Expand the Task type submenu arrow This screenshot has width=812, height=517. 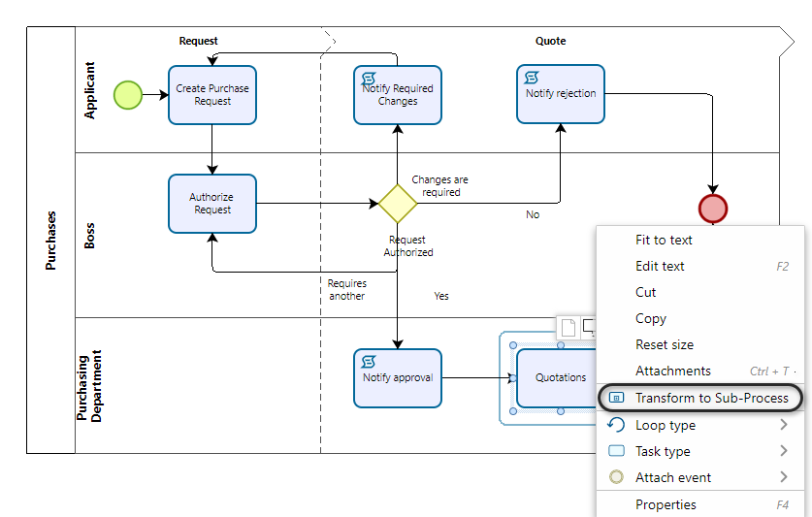click(x=784, y=451)
